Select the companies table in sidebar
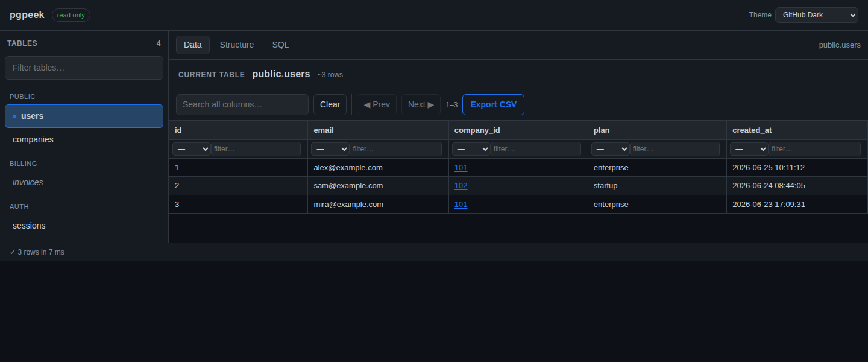 84,139
